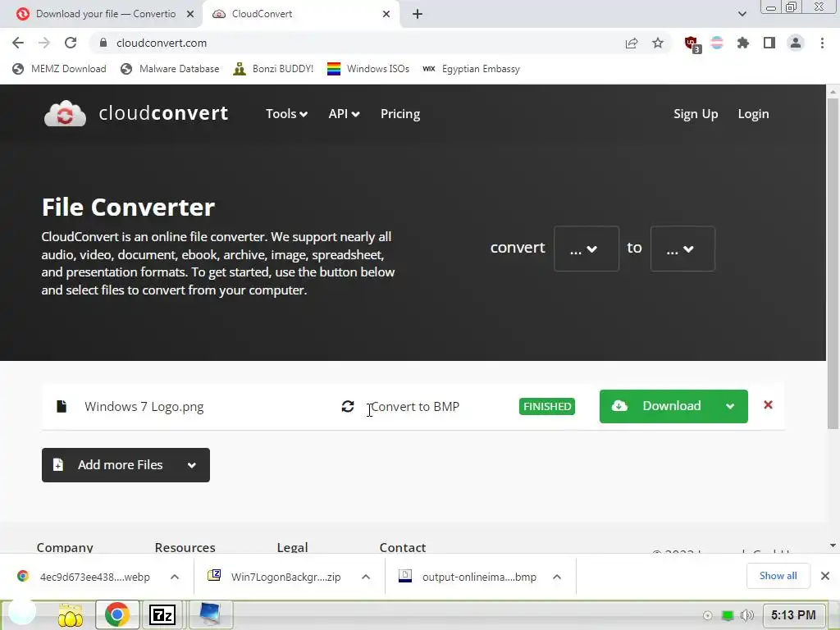This screenshot has height=630, width=840.
Task: Open the Bonzi BUDDY! bookmark
Action: click(273, 69)
